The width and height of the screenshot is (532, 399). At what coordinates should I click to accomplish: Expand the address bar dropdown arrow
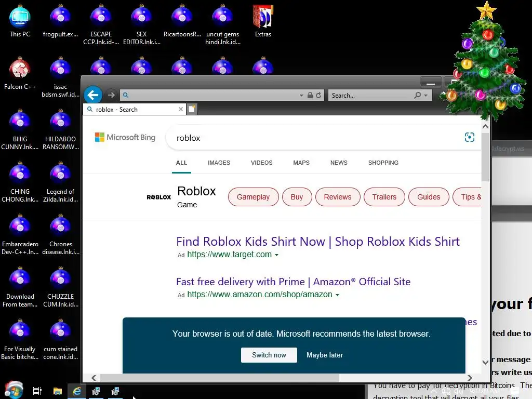pos(301,96)
